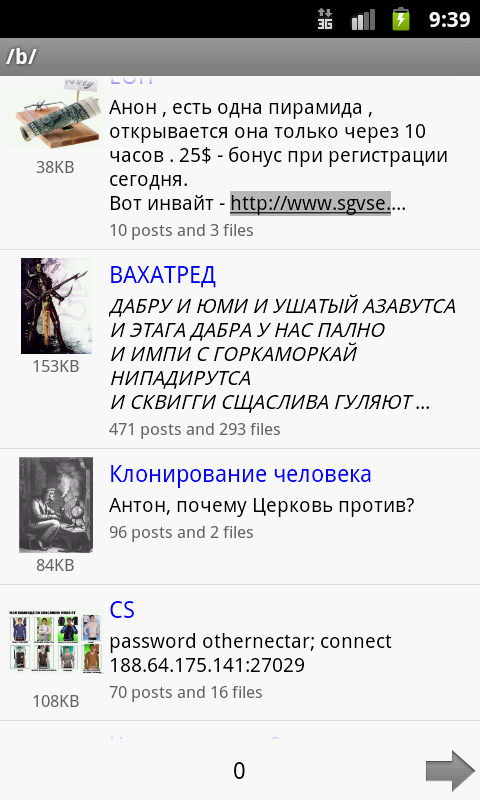This screenshot has height=800, width=480.
Task: Tap the pyramid scheme post text
Action: point(279,155)
